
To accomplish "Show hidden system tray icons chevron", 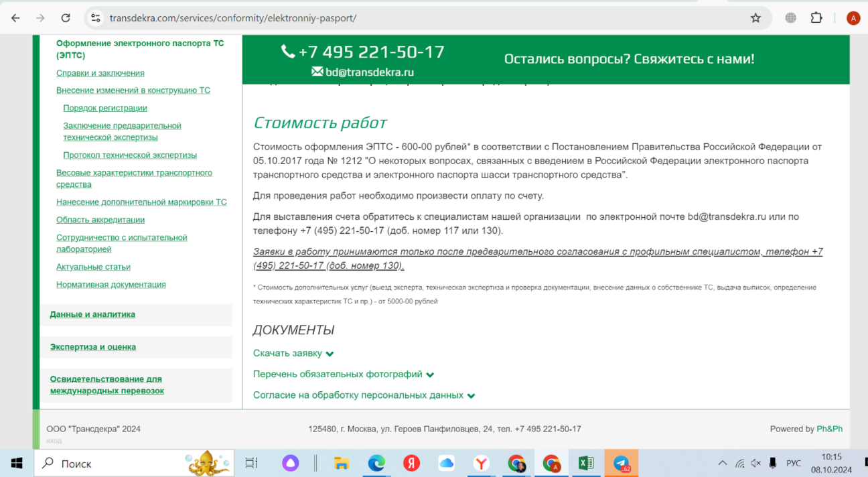I will click(x=722, y=463).
